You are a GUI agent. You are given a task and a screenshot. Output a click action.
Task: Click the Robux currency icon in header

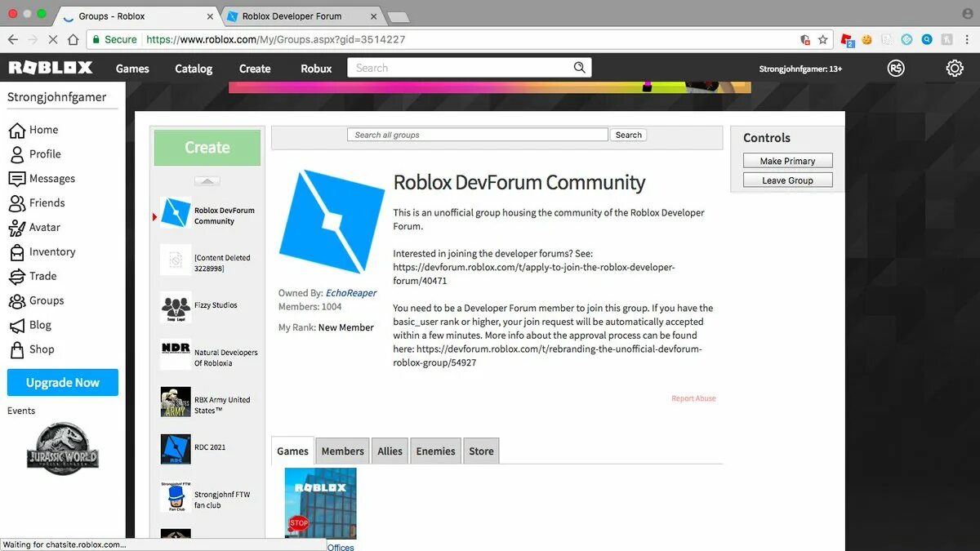click(897, 69)
